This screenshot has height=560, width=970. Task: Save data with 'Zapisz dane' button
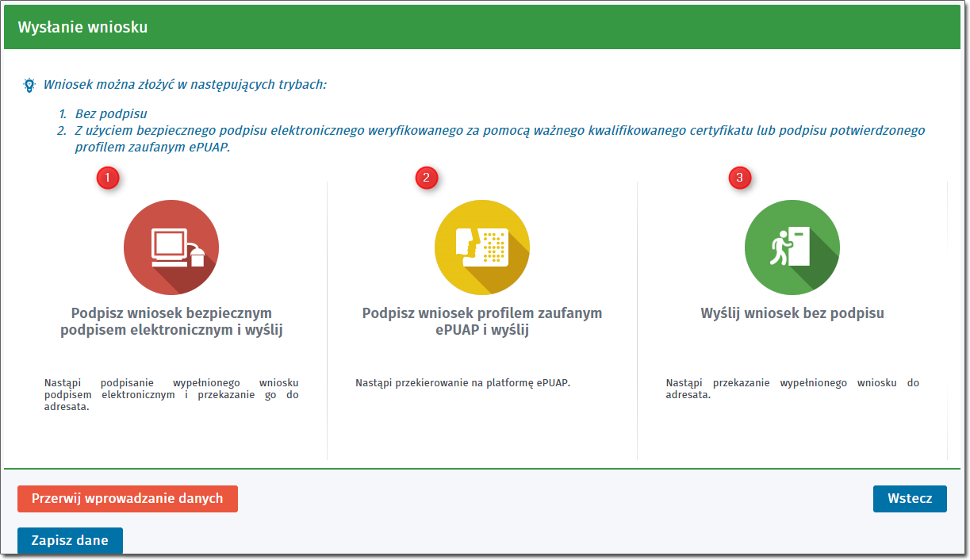[x=70, y=541]
